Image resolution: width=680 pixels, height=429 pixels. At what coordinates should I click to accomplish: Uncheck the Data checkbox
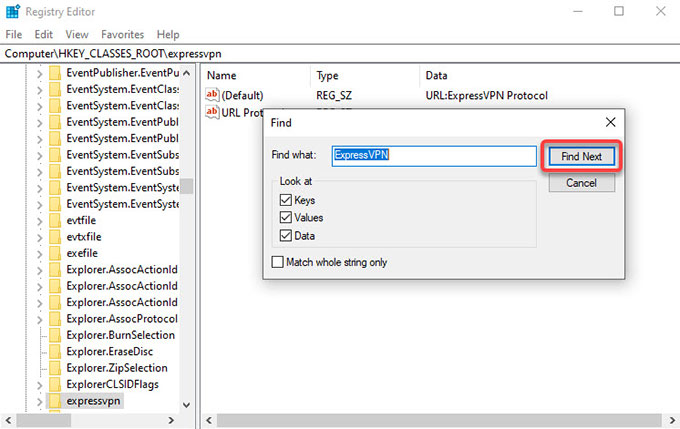click(x=285, y=236)
